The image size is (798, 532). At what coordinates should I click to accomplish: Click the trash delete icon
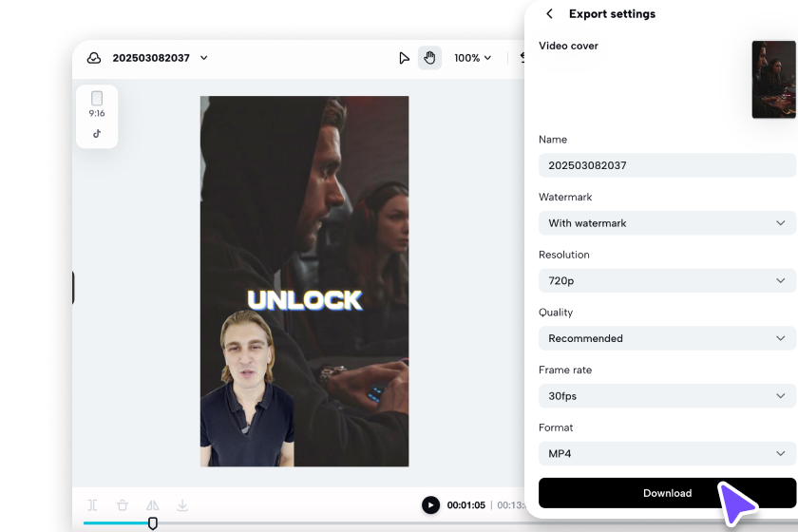pyautogui.click(x=123, y=505)
